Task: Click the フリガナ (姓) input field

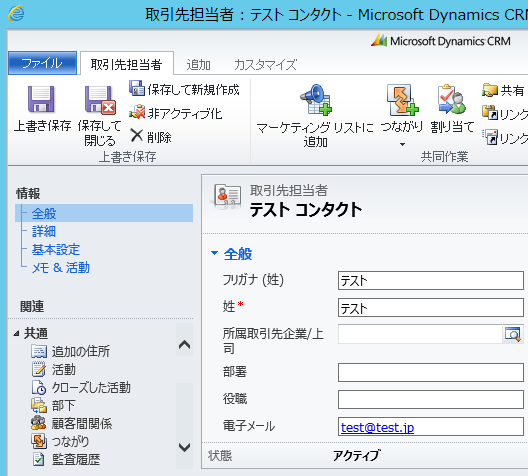Action: coord(431,280)
